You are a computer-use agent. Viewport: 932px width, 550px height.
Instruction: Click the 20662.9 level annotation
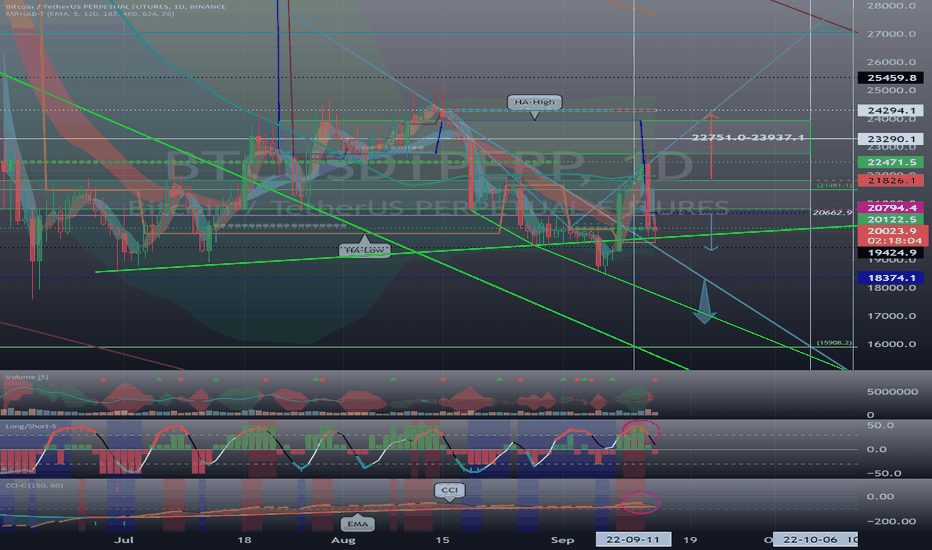(832, 212)
